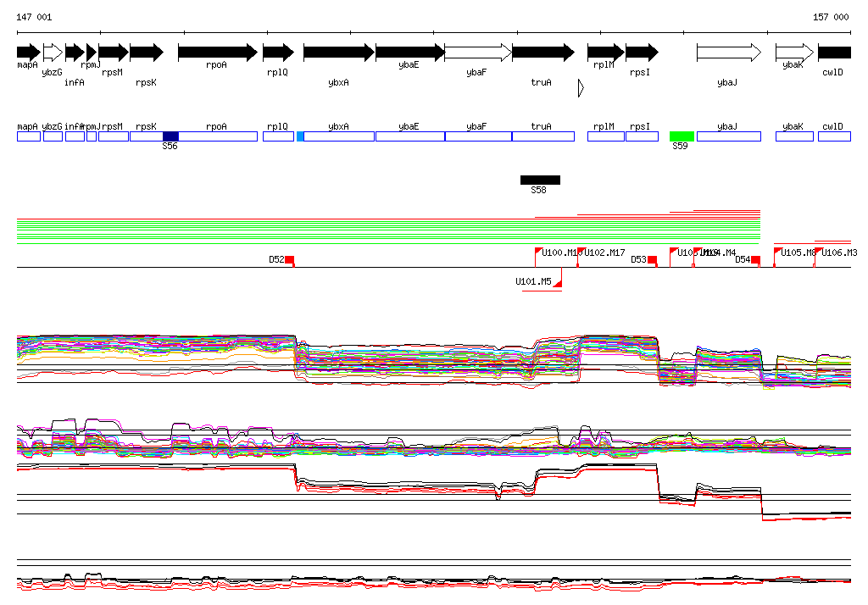Click the ybxA blue outlined box
The height and width of the screenshot is (605, 868).
[x=339, y=136]
